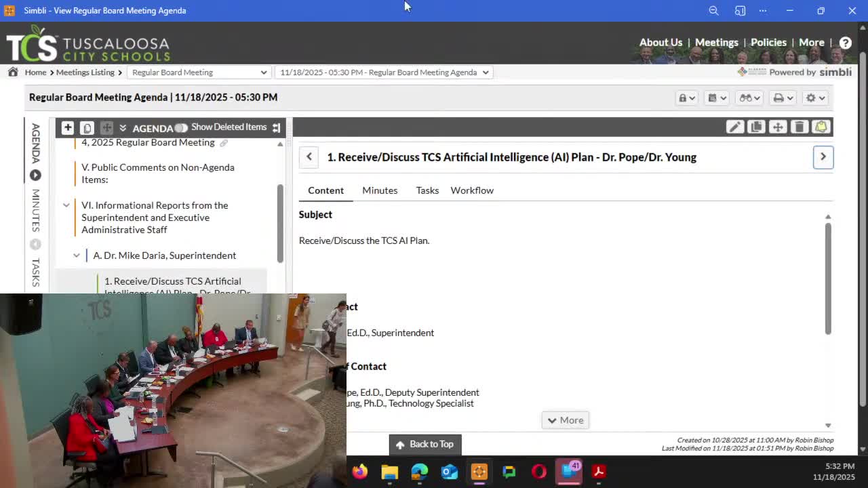868x488 pixels.
Task: Open the Regular Board Meeting type dropdown
Action: (199, 73)
